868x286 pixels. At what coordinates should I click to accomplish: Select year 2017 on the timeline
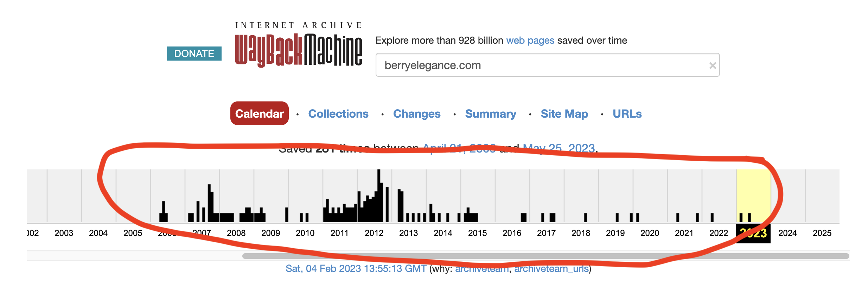(x=547, y=233)
